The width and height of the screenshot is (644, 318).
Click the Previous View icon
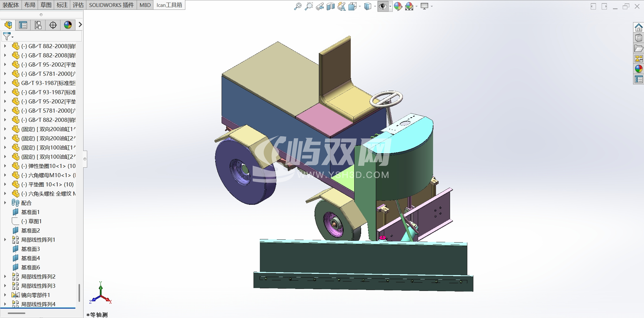pos(319,6)
